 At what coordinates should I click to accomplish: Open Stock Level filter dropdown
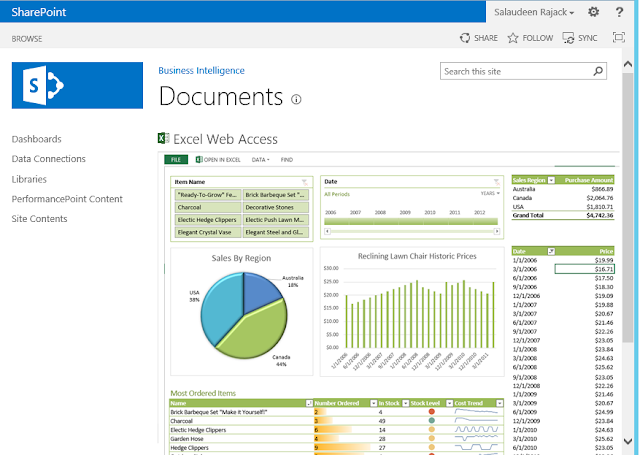tap(449, 403)
